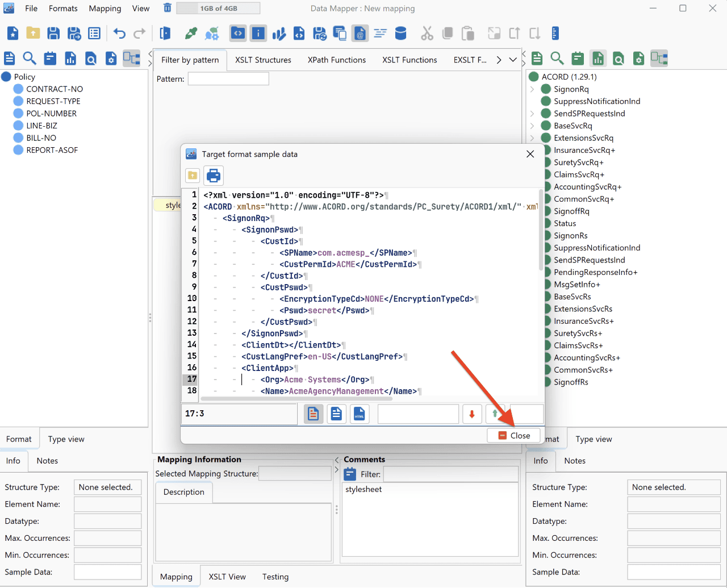Click the gear-document icon in left panel
727x588 pixels.
[111, 59]
